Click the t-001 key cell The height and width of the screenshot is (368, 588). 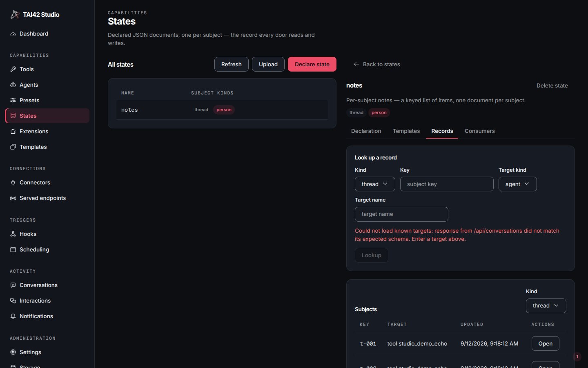[x=368, y=344]
